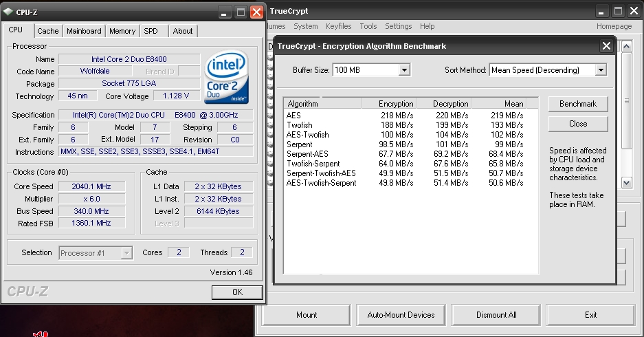The width and height of the screenshot is (644, 337).
Task: Close the benchmark dialog with X
Action: tap(606, 46)
